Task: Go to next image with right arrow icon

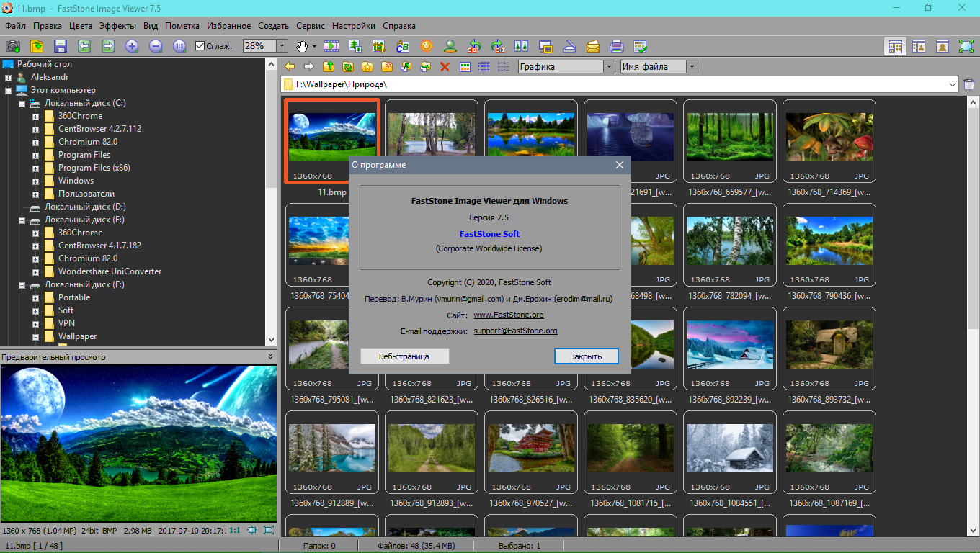Action: pos(108,46)
